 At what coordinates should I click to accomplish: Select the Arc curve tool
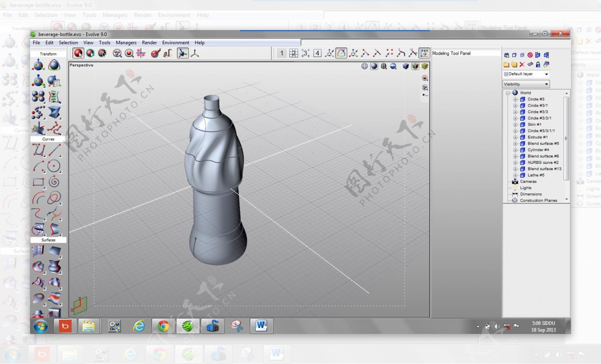[x=38, y=166]
